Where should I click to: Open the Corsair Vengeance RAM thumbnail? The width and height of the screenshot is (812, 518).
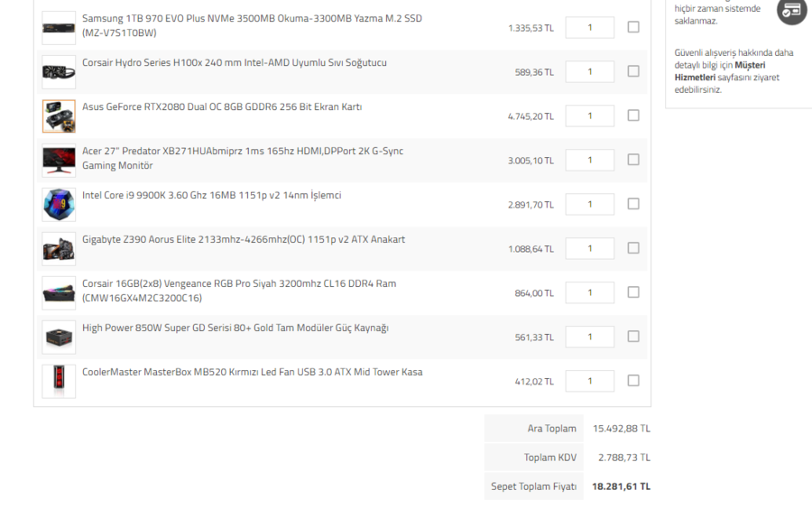[x=59, y=292]
